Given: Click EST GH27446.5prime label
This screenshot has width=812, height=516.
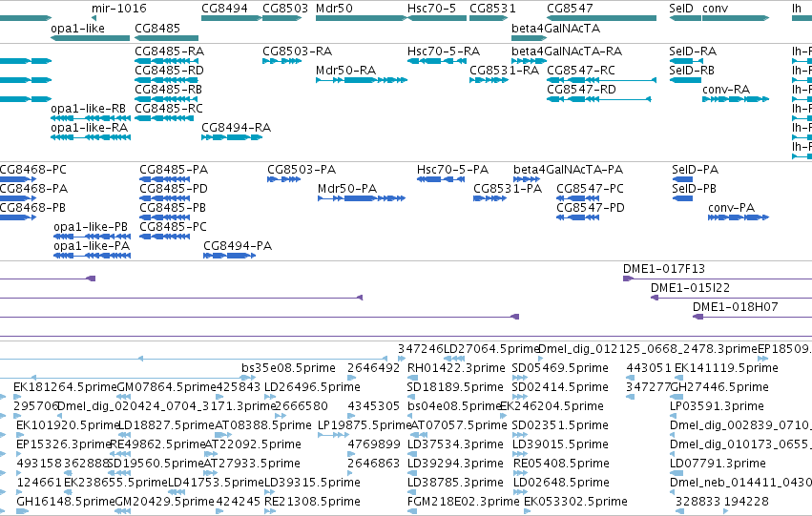Looking at the screenshot, I should click(719, 387).
